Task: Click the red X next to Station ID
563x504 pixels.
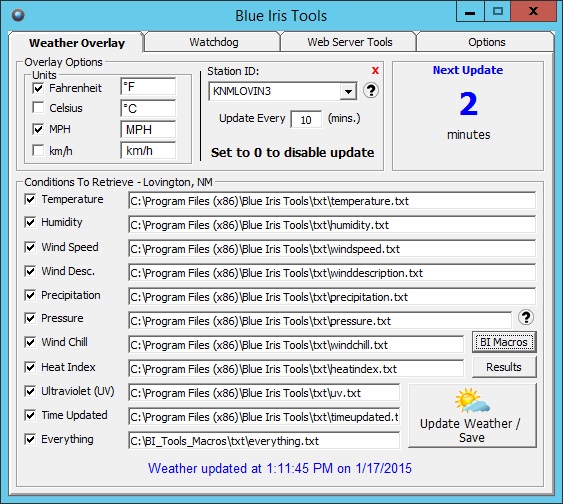Action: click(375, 70)
